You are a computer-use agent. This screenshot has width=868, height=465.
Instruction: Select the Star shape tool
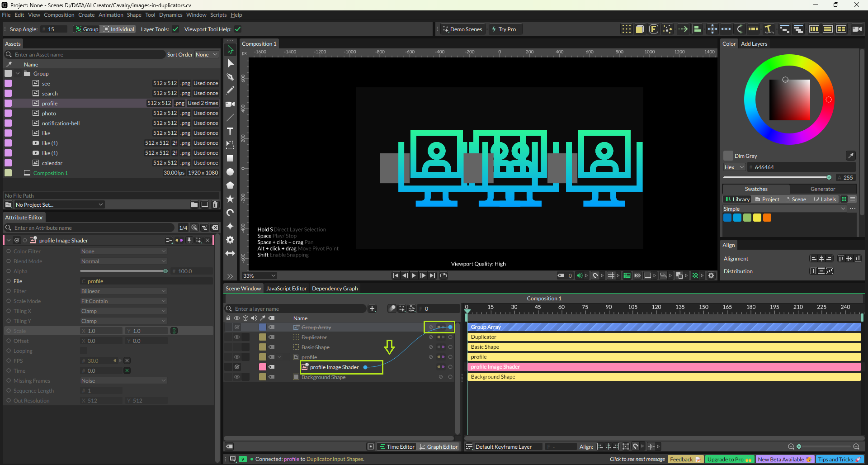(x=230, y=199)
